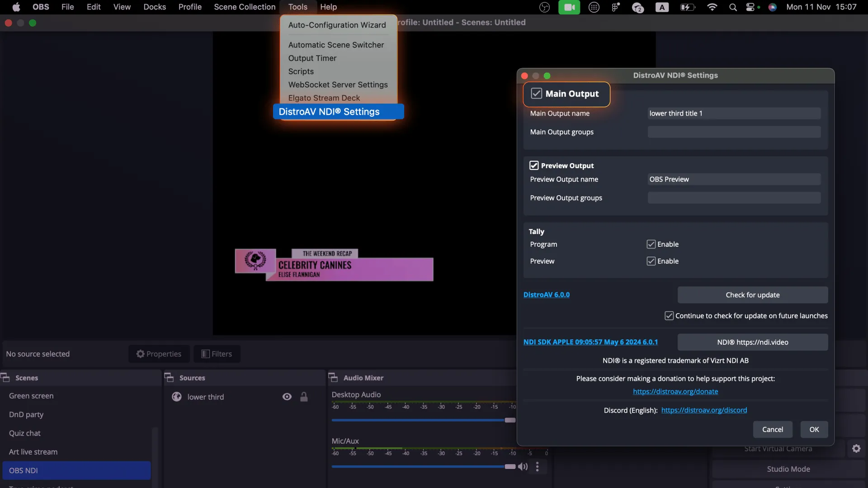
Task: Open the distroav.org/discord link
Action: point(704,410)
